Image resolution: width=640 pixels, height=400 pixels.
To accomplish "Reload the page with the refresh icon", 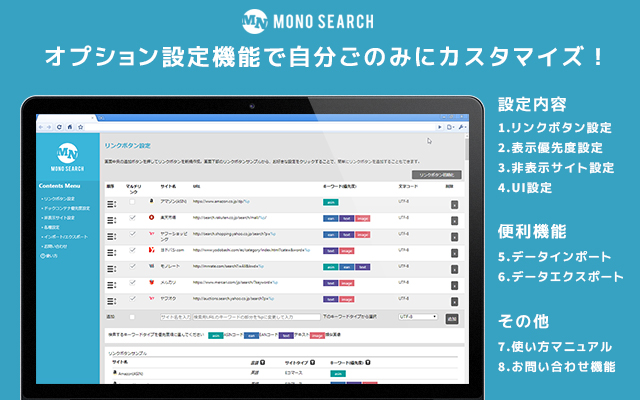I will click(59, 127).
